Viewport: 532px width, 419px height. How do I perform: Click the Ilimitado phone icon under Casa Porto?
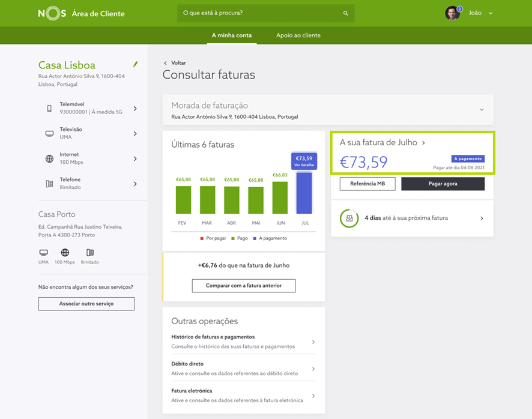90,252
